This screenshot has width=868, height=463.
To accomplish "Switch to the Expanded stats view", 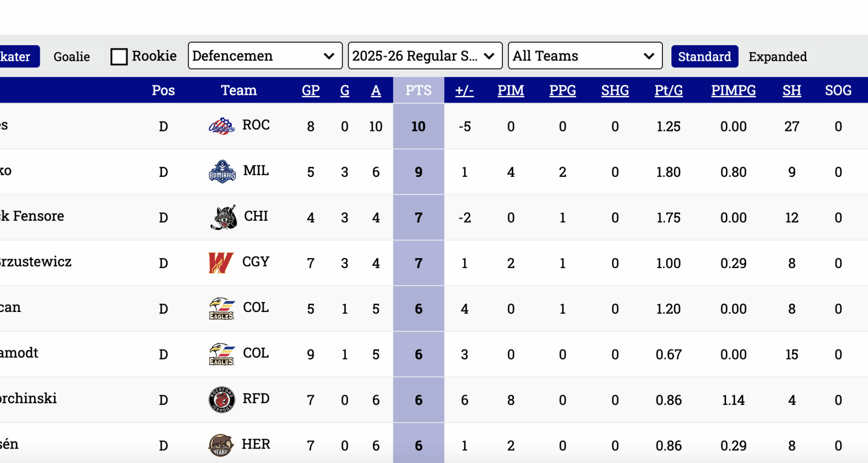I will click(778, 56).
